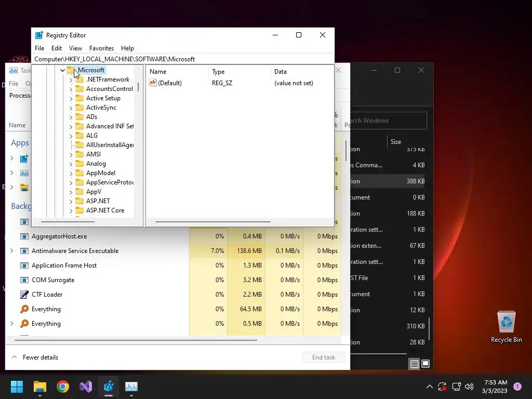This screenshot has width=532, height=399.
Task: Select the Advanced INF Setup key
Action: click(x=110, y=126)
